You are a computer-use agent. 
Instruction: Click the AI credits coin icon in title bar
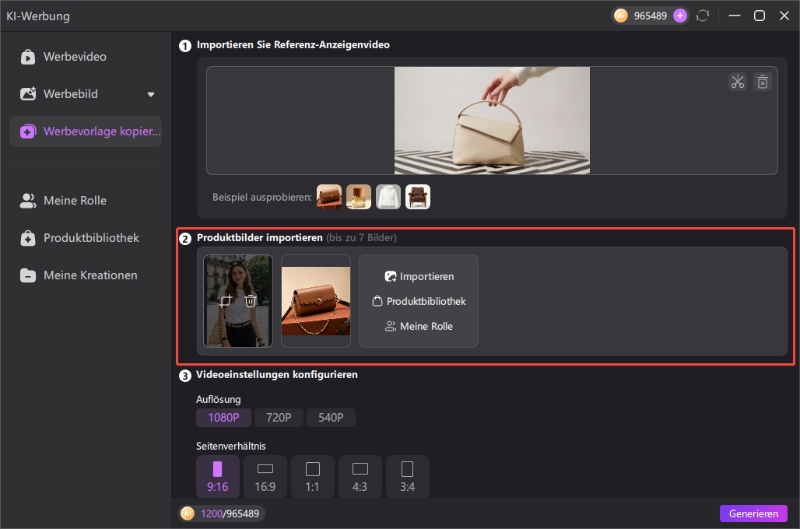621,16
